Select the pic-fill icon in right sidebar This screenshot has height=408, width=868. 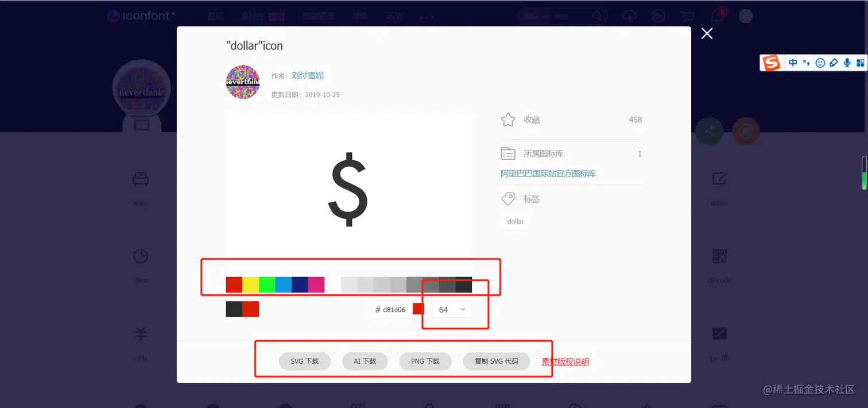(719, 334)
